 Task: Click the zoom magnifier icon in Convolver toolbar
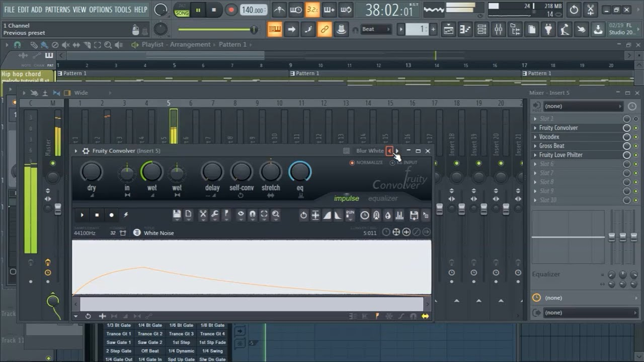[275, 214]
